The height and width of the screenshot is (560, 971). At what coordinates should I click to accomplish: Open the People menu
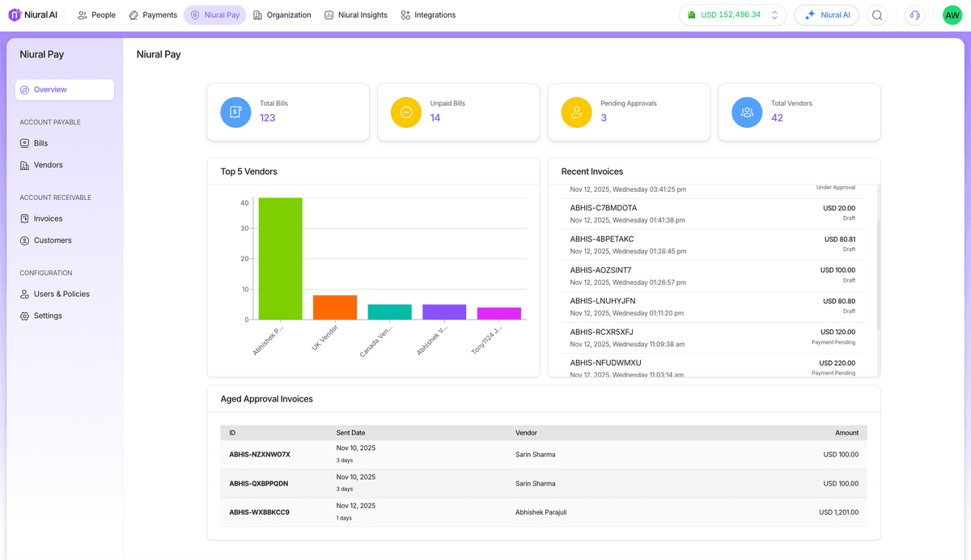96,15
